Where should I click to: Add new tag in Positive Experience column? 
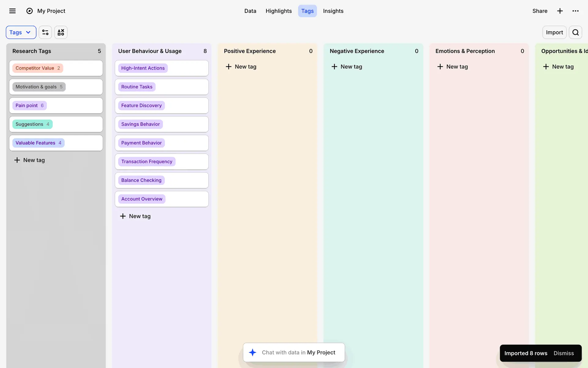(x=241, y=67)
